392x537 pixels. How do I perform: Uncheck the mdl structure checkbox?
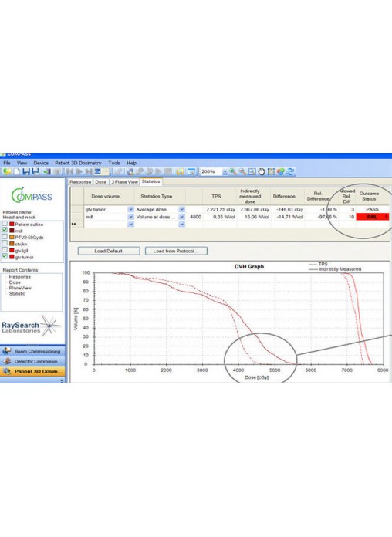tap(5, 230)
